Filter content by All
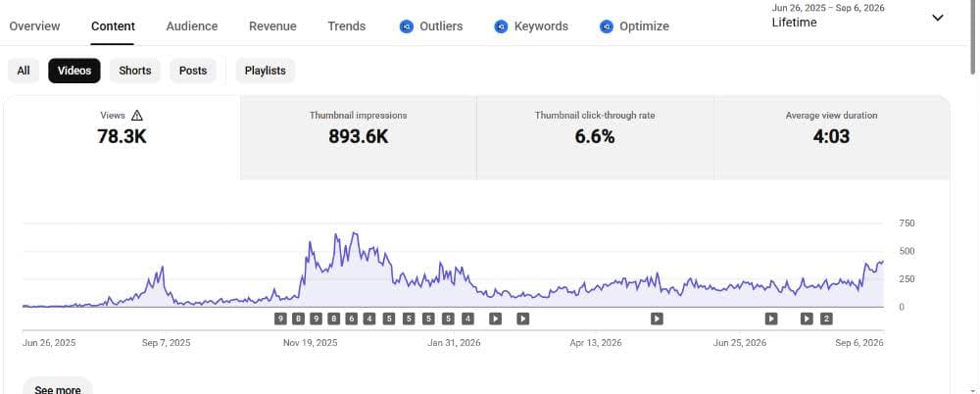Screen dimensions: 980x394 [x=24, y=71]
